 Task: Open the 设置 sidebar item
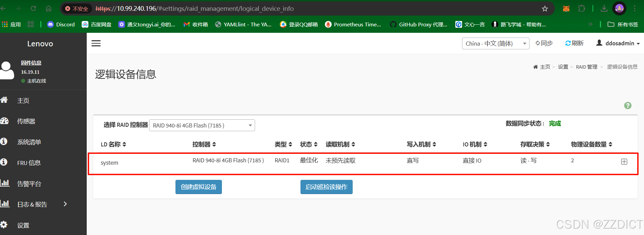[x=23, y=226]
